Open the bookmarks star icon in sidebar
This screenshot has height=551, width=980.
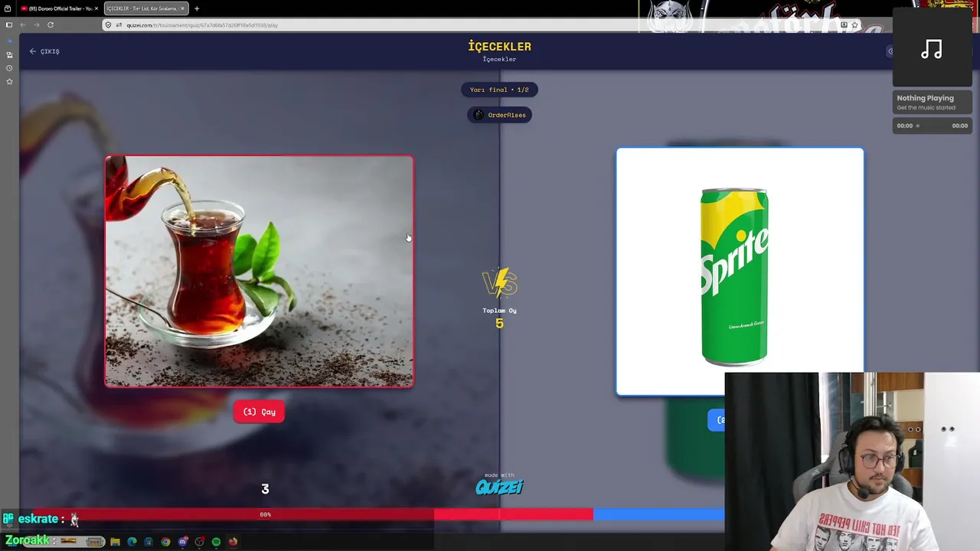click(x=9, y=81)
